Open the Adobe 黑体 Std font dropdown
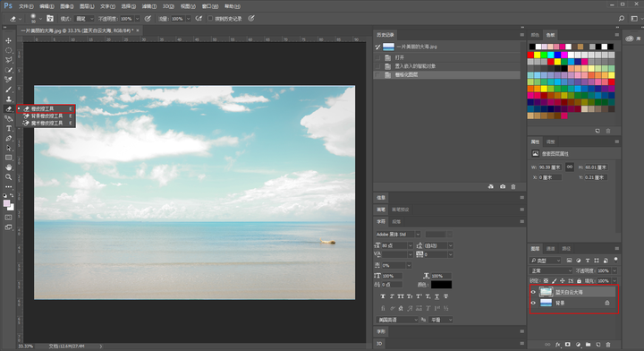The height and width of the screenshot is (351, 644). click(x=397, y=235)
